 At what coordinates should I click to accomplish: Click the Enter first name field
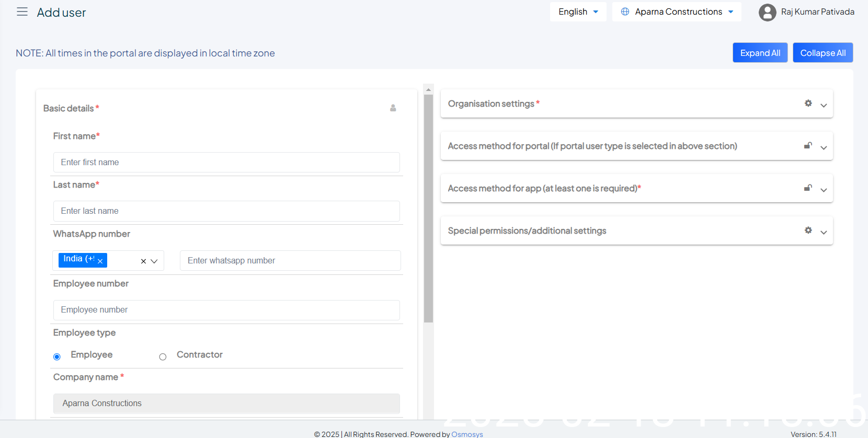[226, 163]
